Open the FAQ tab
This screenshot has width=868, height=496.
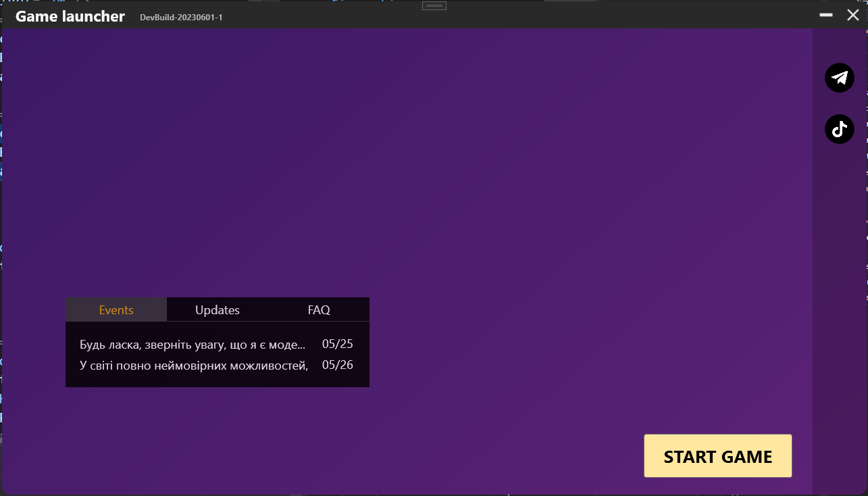click(x=318, y=309)
